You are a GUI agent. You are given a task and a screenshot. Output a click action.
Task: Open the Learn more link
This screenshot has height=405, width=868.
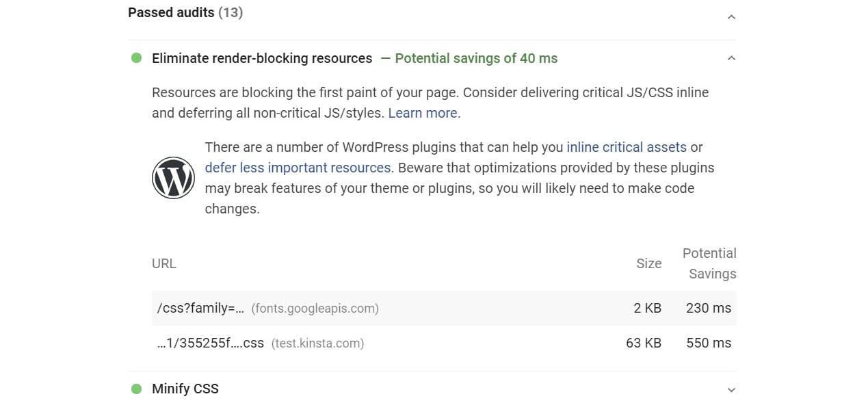click(421, 113)
